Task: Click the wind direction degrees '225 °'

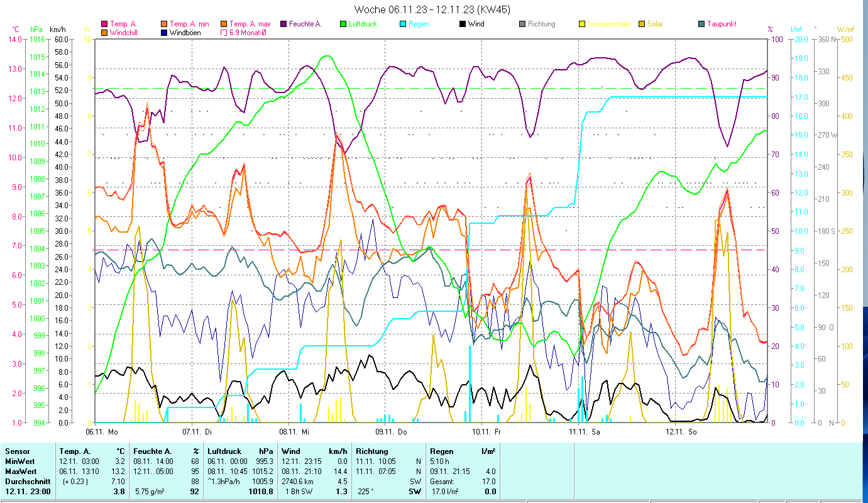Action: [366, 492]
